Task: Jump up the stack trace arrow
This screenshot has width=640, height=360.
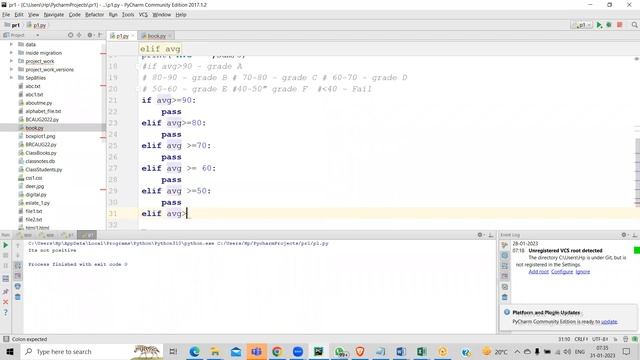Action: [18, 245]
